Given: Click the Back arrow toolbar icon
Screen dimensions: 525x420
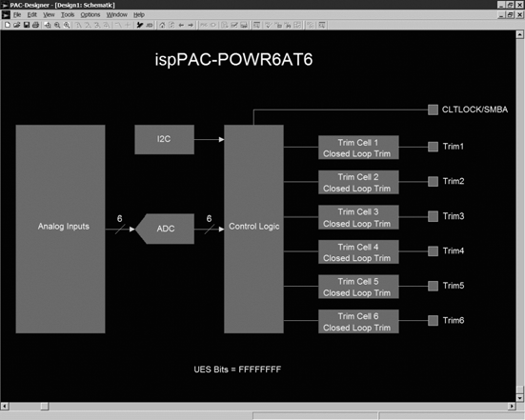Looking at the screenshot, I should click(x=181, y=25).
